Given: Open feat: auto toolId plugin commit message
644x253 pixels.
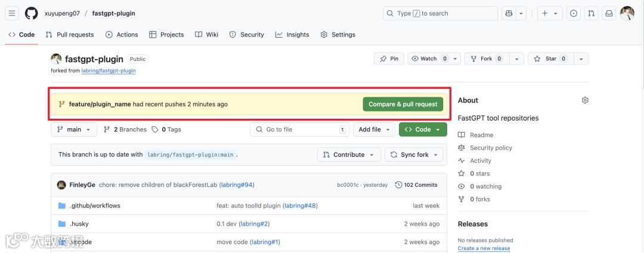Looking at the screenshot, I should pos(249,205).
